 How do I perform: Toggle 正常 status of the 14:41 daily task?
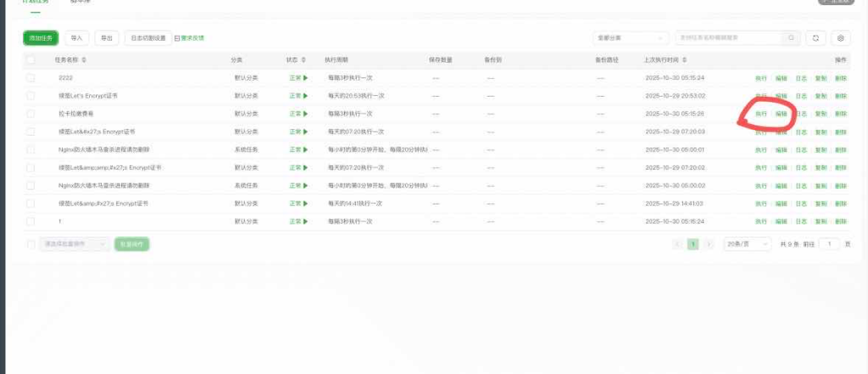[x=298, y=204]
